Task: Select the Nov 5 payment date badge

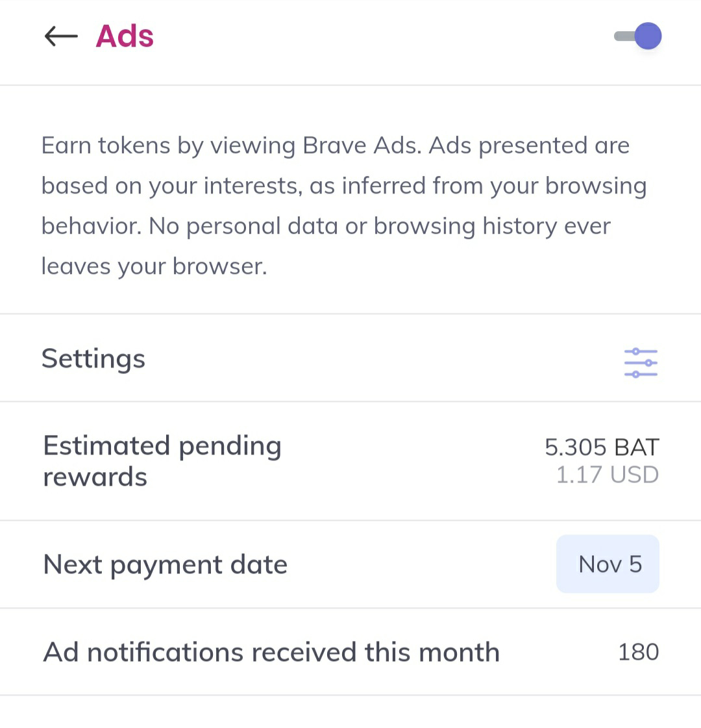Action: coord(608,564)
